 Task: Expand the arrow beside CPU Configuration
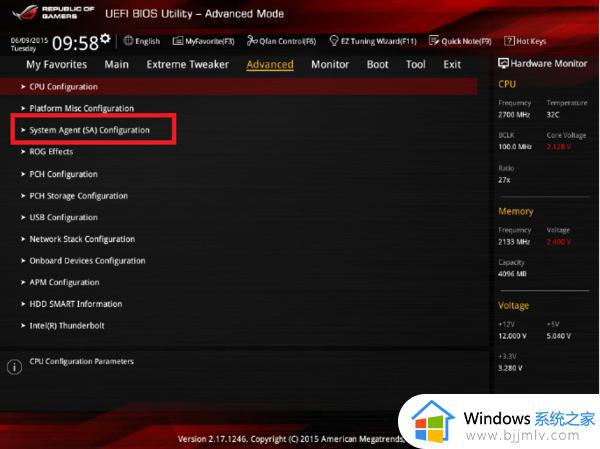coord(23,87)
